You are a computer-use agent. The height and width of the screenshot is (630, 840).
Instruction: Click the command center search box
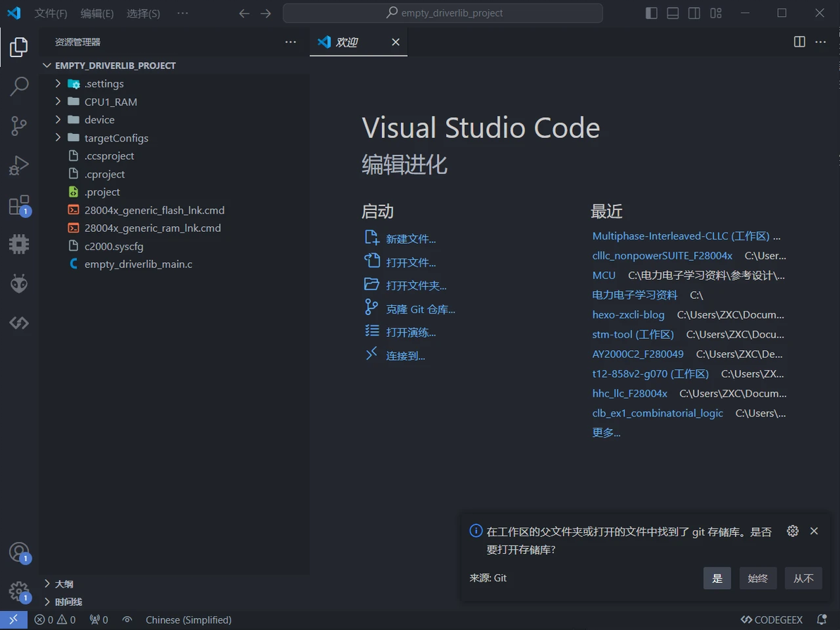[x=443, y=13]
